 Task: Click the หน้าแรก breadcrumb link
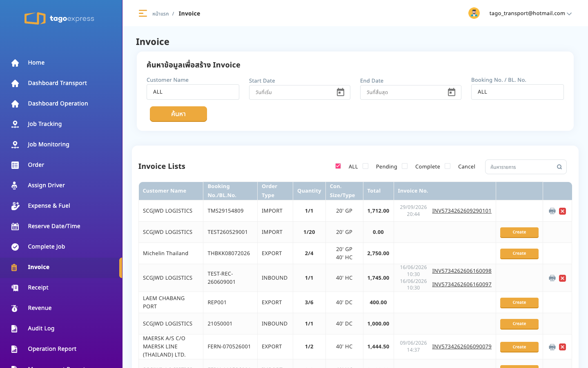point(160,13)
